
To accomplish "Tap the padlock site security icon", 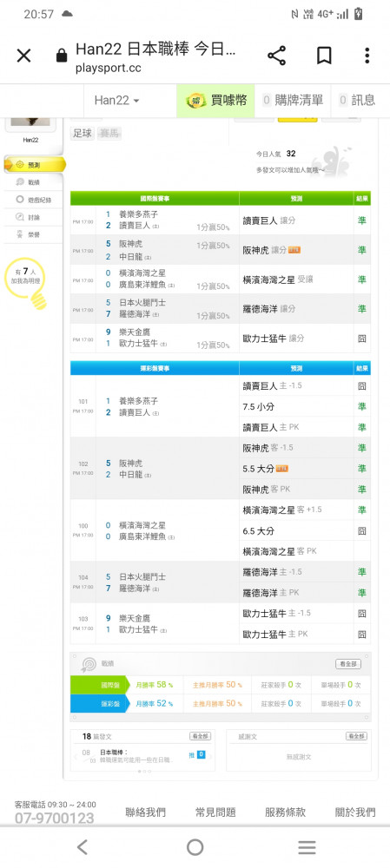I will (62, 56).
